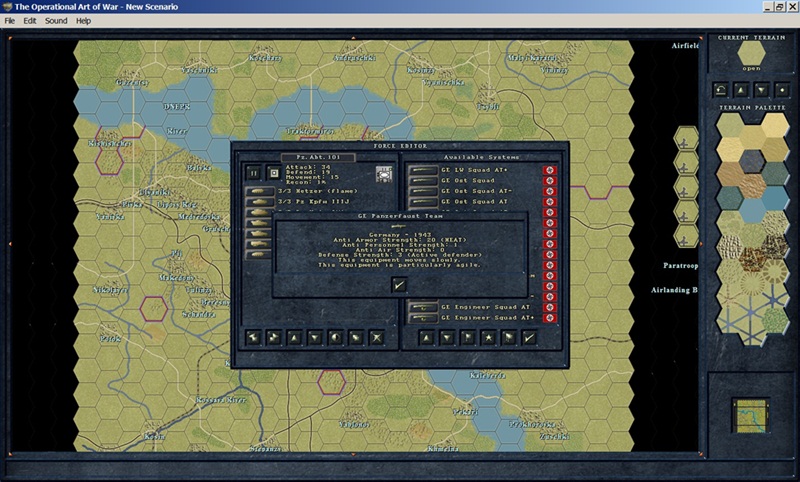Click the star button under Available Systems
This screenshot has height=482, width=800.
click(x=488, y=338)
